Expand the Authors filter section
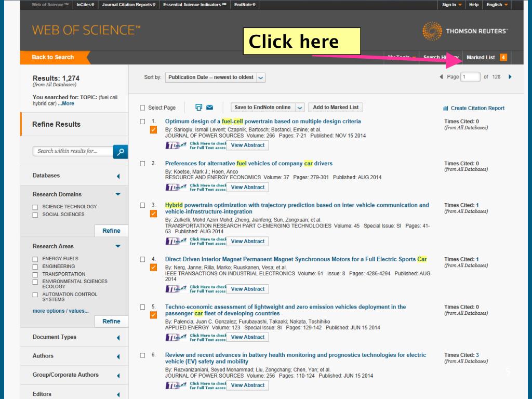 coord(118,356)
